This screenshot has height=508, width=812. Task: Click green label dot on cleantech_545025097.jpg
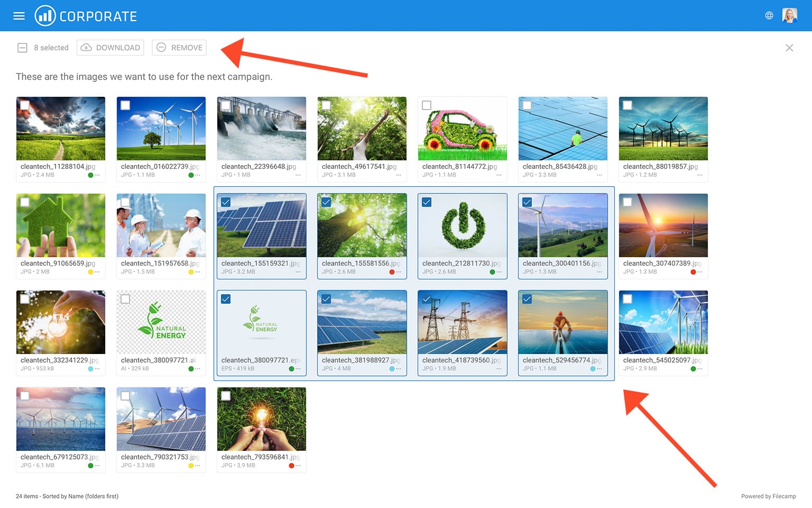693,369
